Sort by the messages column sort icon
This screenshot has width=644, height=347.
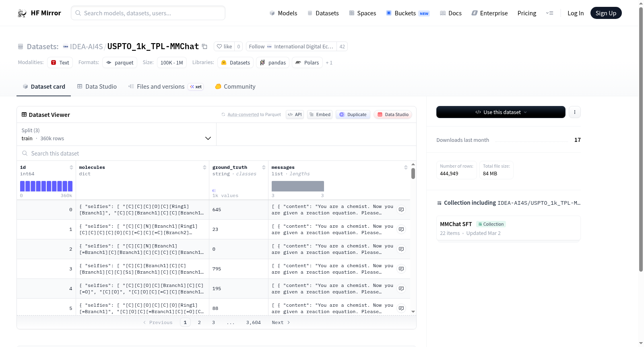coord(406,167)
